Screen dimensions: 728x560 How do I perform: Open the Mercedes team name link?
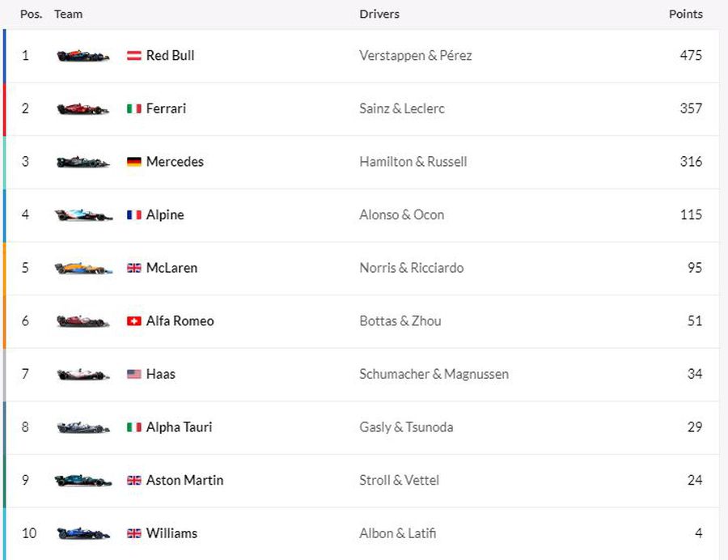click(x=175, y=162)
